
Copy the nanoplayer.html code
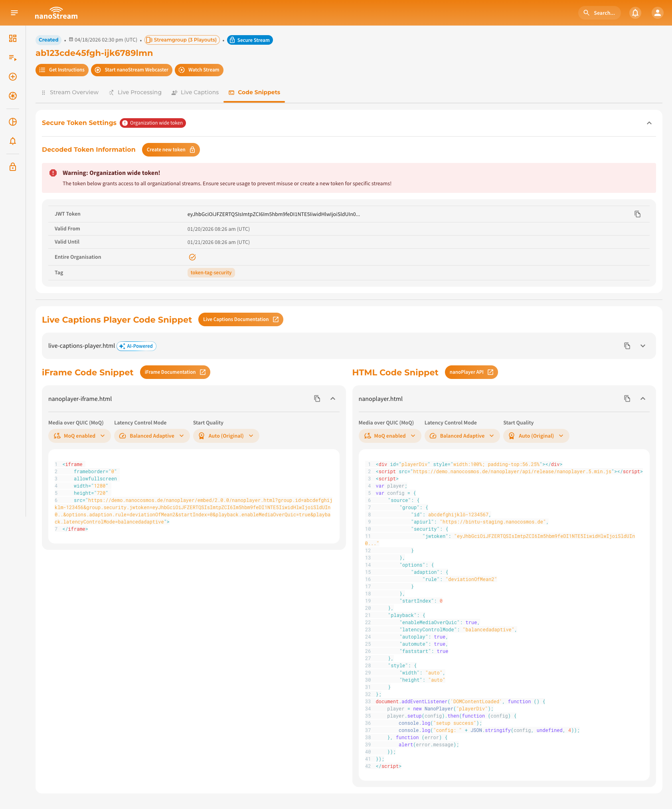pos(627,399)
